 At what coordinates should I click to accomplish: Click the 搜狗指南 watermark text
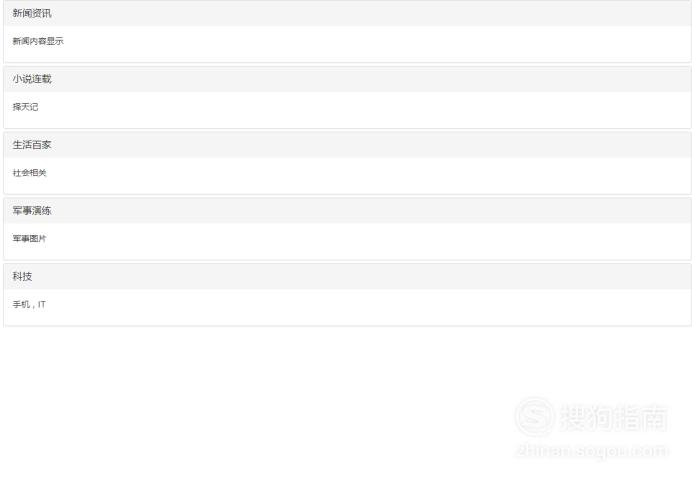pyautogui.click(x=613, y=417)
